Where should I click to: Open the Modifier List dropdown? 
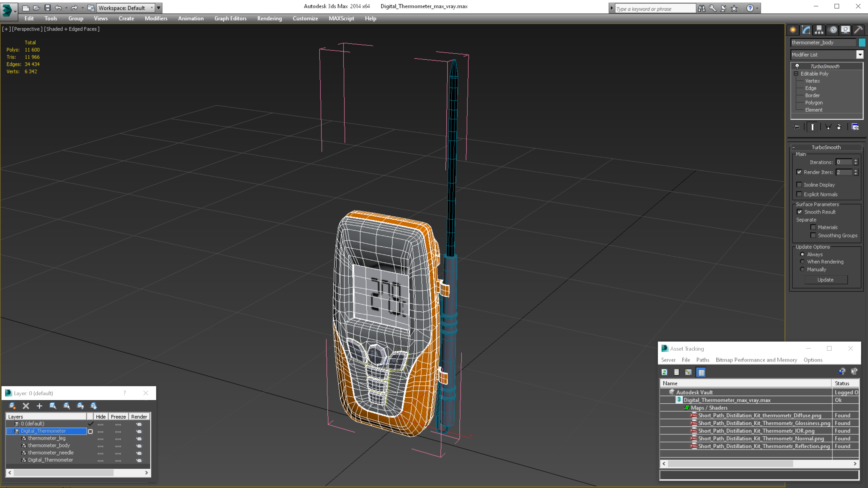[x=860, y=55]
